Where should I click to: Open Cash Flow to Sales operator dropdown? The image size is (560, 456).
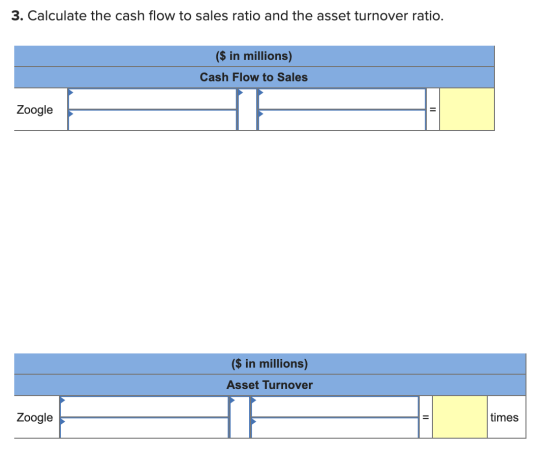[247, 109]
